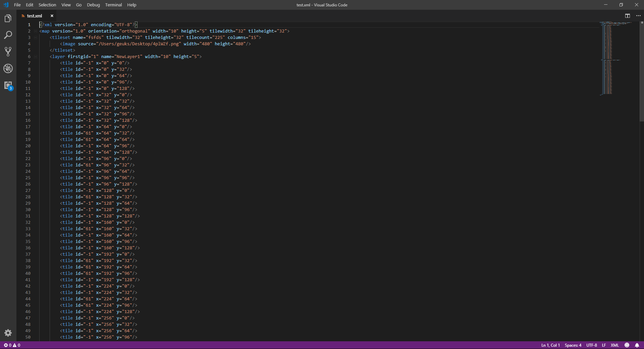Open the Source Control view
This screenshot has height=349, width=644.
pyautogui.click(x=8, y=52)
